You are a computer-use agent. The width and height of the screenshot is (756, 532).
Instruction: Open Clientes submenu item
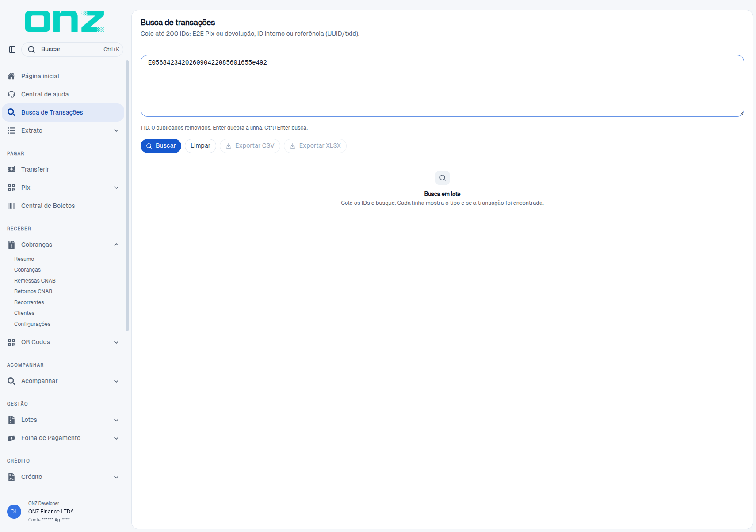tap(24, 313)
